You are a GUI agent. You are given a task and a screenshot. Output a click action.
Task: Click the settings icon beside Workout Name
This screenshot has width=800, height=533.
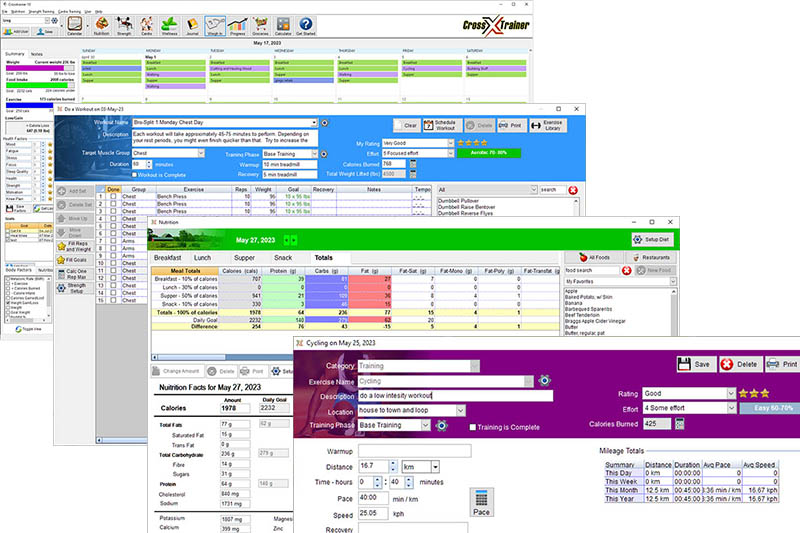coord(324,123)
